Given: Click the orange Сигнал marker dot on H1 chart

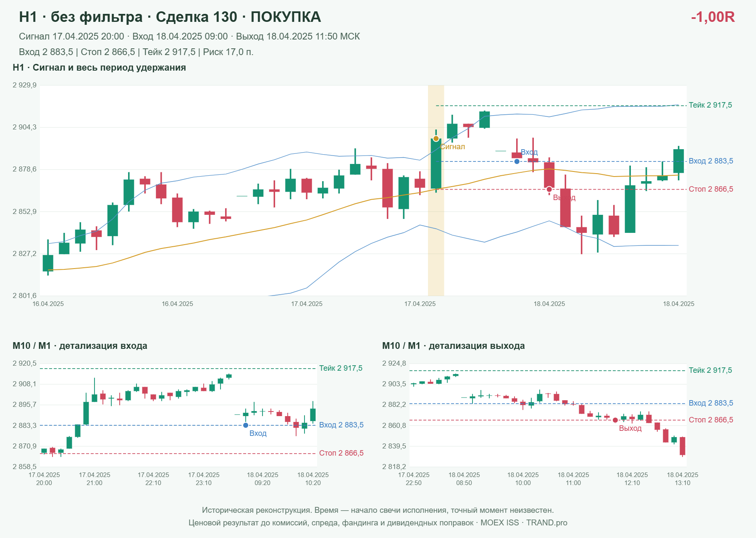Looking at the screenshot, I should coord(436,139).
